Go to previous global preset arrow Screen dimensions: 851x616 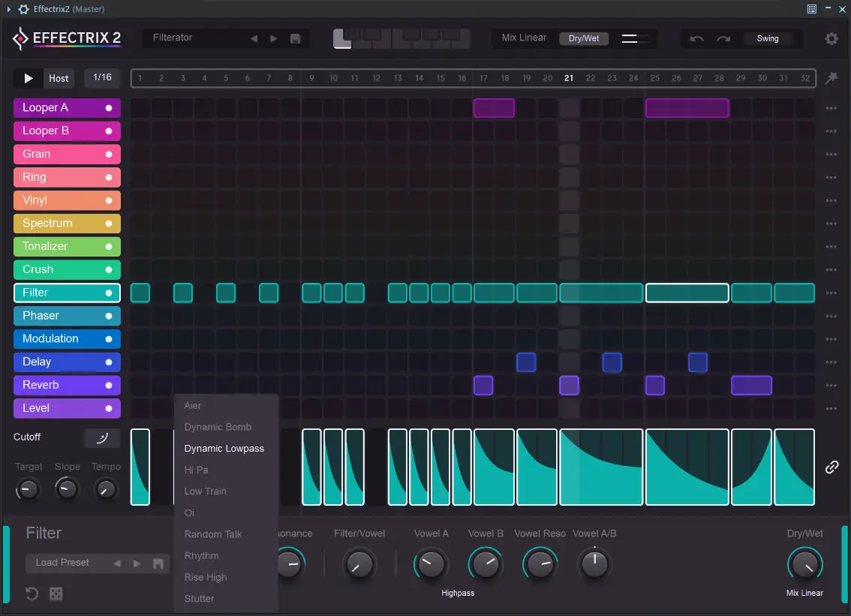pyautogui.click(x=254, y=38)
